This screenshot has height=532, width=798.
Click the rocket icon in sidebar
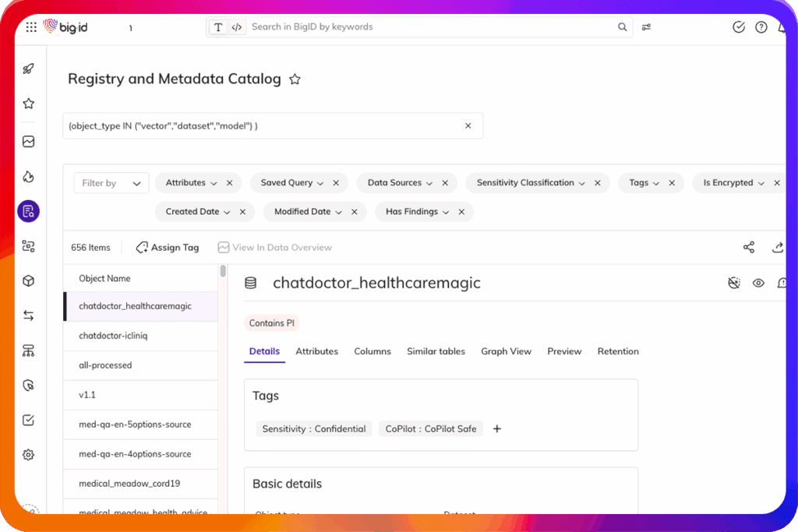click(29, 69)
